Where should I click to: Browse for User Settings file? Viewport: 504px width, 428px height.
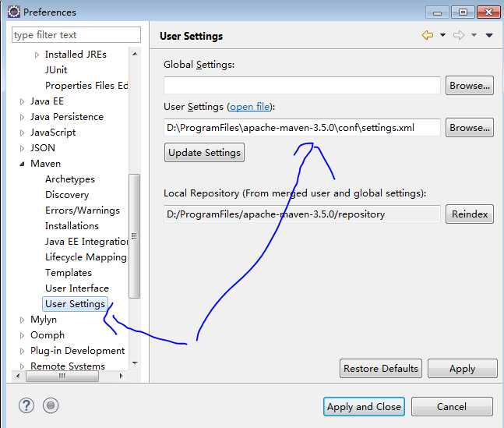coord(469,127)
